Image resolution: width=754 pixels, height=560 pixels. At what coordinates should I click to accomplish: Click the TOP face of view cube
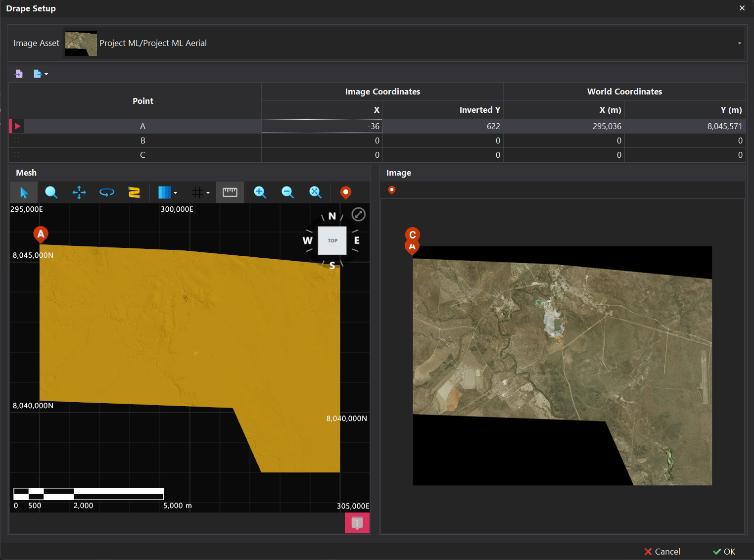coord(332,240)
